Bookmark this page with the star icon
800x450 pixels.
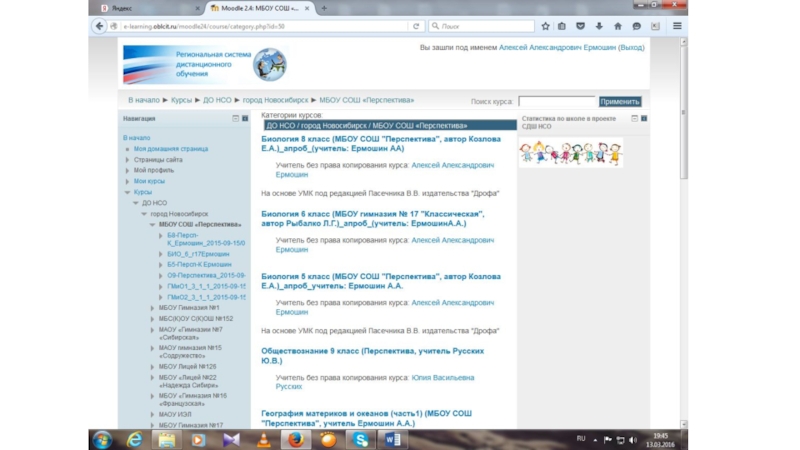click(545, 26)
